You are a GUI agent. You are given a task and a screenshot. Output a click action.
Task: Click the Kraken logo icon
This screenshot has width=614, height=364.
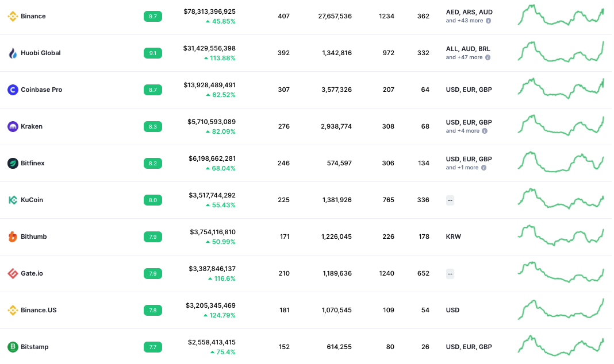coord(13,126)
